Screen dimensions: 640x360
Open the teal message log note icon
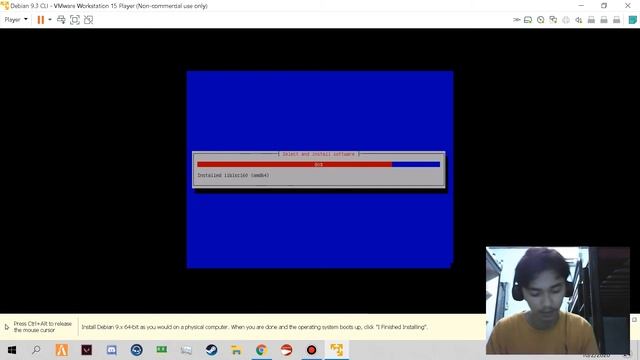click(632, 20)
